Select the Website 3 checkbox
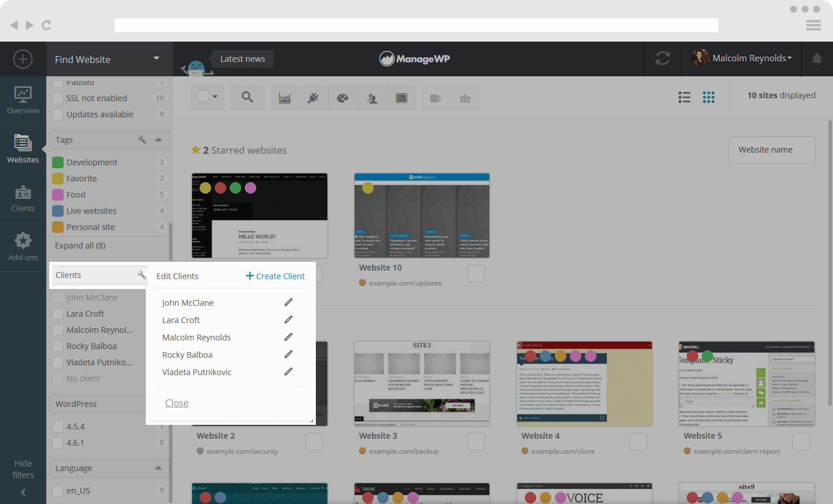The height and width of the screenshot is (504, 833). [x=476, y=442]
